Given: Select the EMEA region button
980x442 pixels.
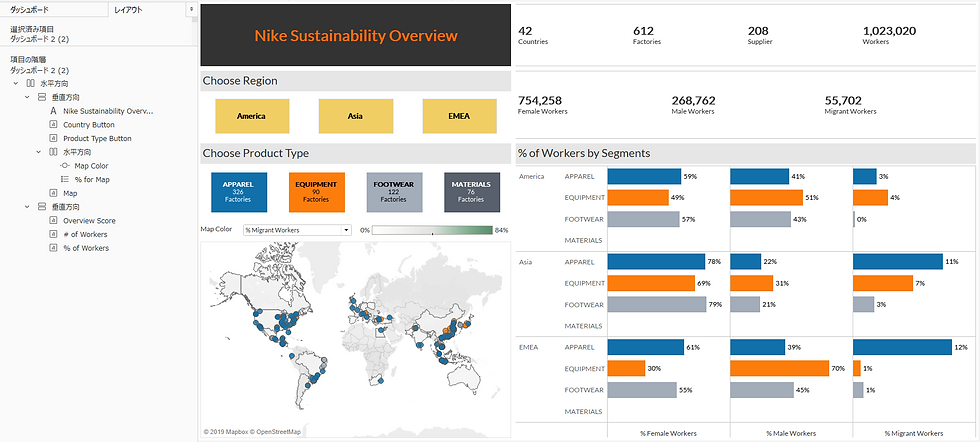Looking at the screenshot, I should click(459, 116).
